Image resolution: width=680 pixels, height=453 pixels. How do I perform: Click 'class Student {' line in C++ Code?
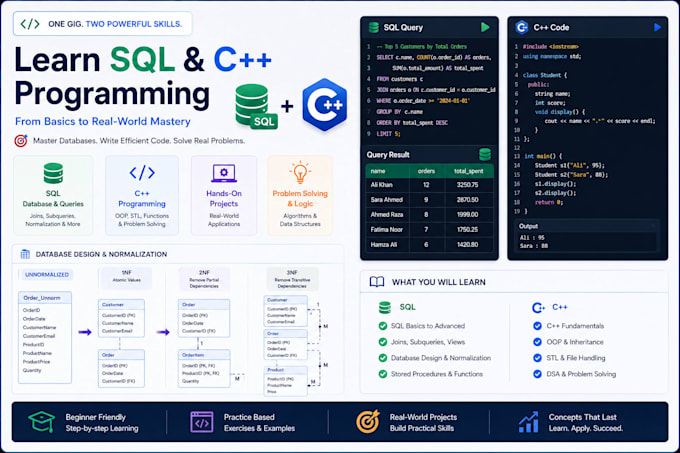click(x=545, y=75)
